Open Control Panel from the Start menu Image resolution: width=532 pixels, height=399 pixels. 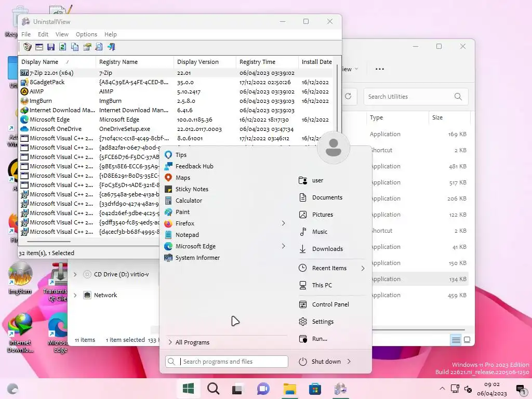tap(332, 304)
